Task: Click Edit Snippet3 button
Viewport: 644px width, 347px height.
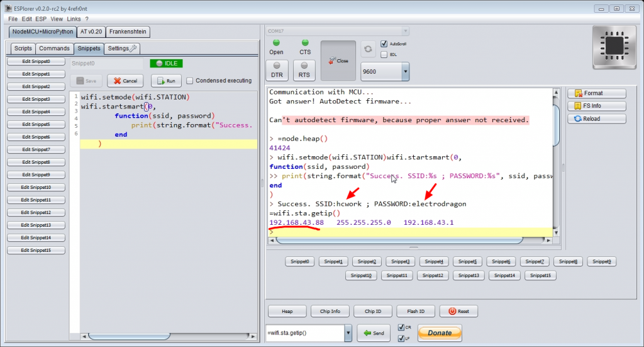Action: click(x=36, y=99)
